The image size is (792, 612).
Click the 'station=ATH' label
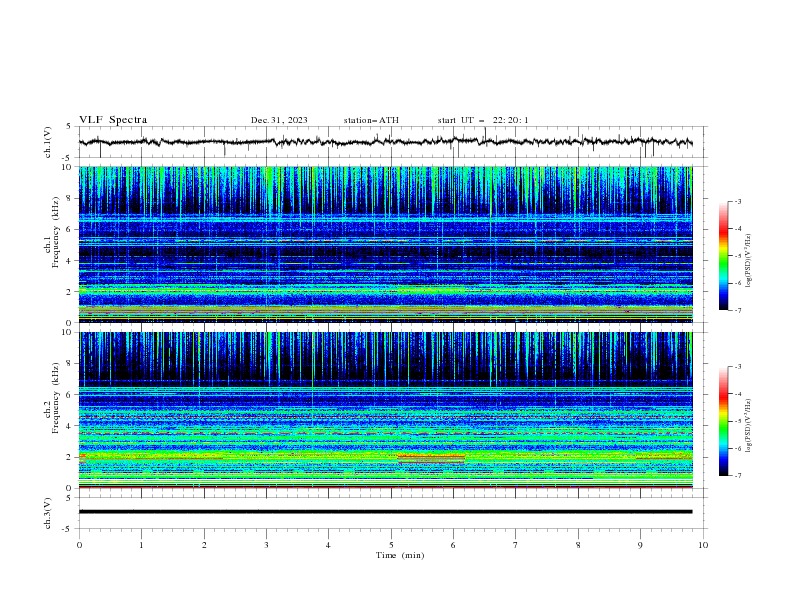pyautogui.click(x=371, y=120)
